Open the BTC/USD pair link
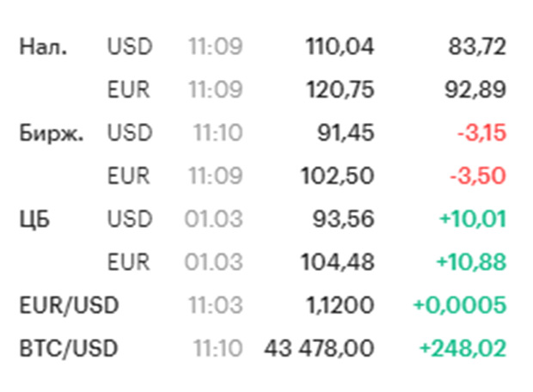Viewport: 533px width, 392px height. click(x=68, y=348)
